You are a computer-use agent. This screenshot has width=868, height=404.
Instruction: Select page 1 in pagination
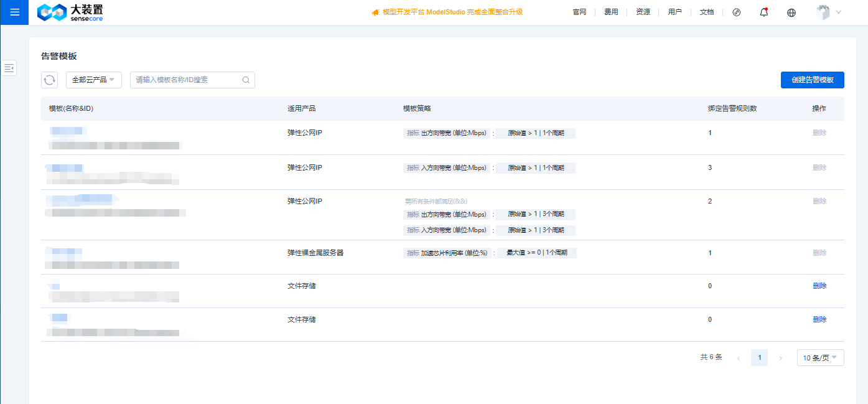759,357
